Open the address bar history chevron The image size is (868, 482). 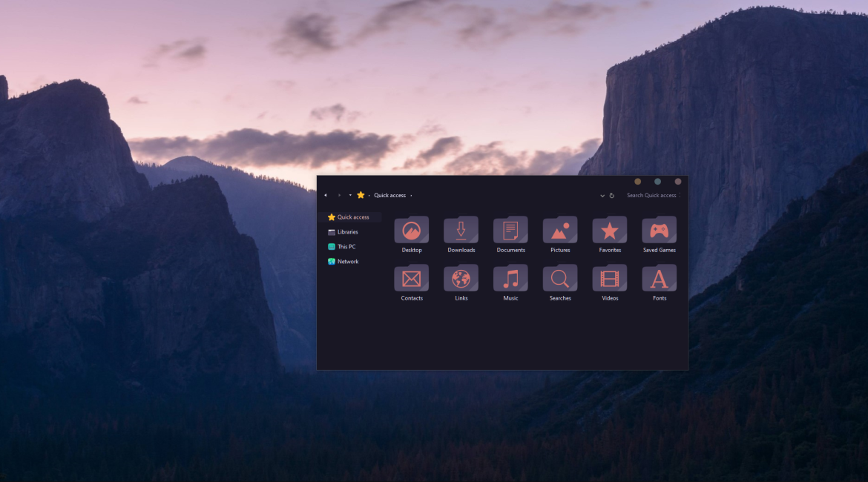(x=602, y=196)
